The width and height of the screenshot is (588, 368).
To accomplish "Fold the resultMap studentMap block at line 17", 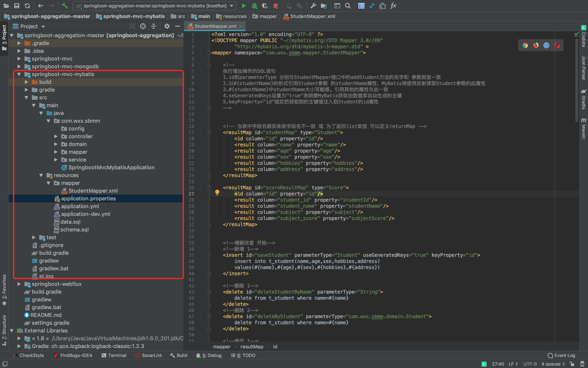I will click(x=209, y=133).
